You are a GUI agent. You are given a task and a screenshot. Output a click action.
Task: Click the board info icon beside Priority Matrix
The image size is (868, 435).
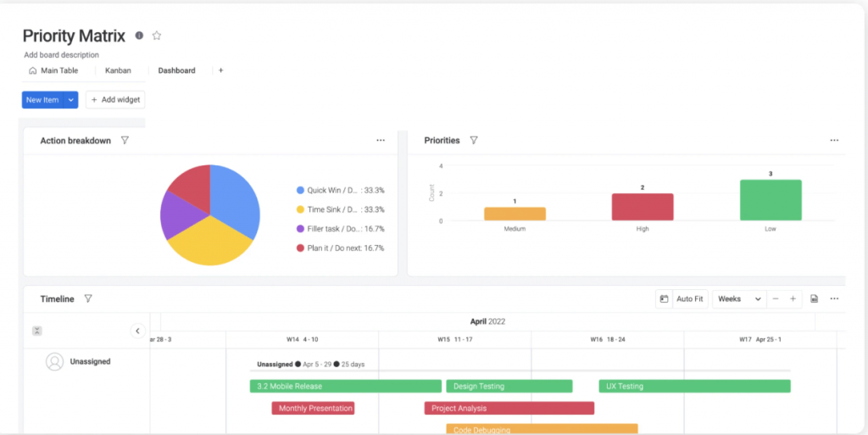(139, 36)
